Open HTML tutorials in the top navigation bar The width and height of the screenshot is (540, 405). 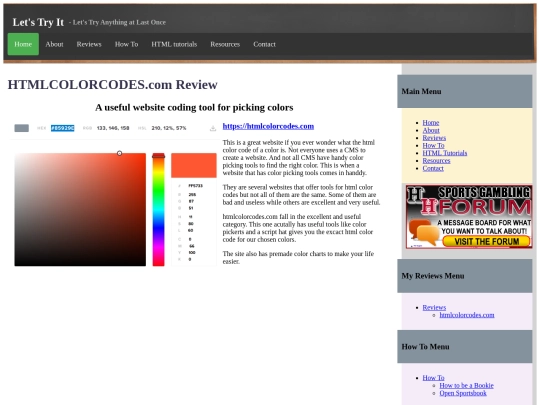(174, 44)
